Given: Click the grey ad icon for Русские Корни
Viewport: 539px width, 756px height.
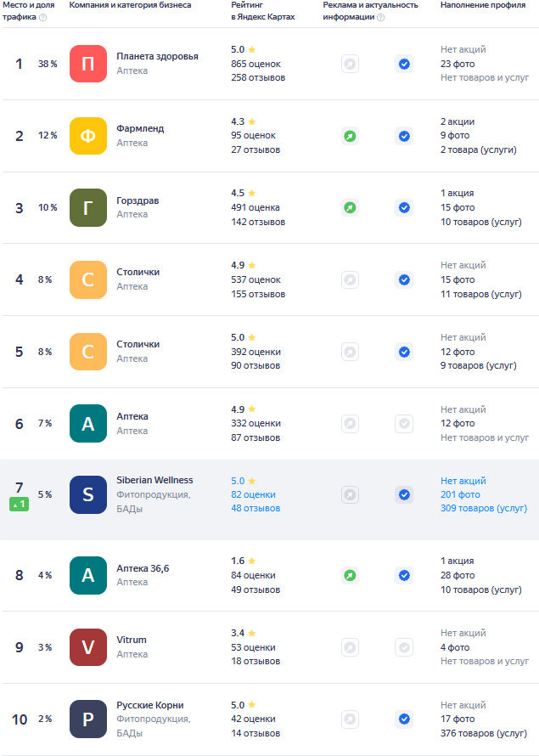Looking at the screenshot, I should [x=351, y=719].
